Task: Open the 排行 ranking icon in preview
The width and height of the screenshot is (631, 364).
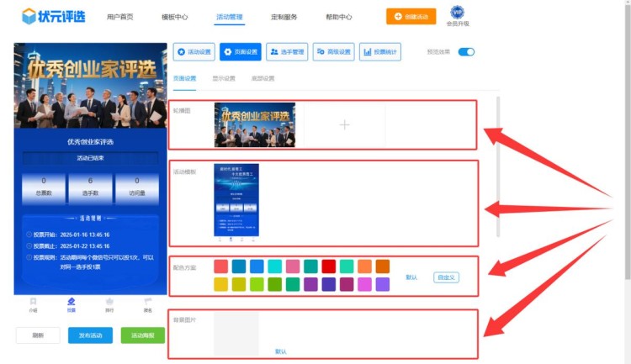Action: point(109,303)
